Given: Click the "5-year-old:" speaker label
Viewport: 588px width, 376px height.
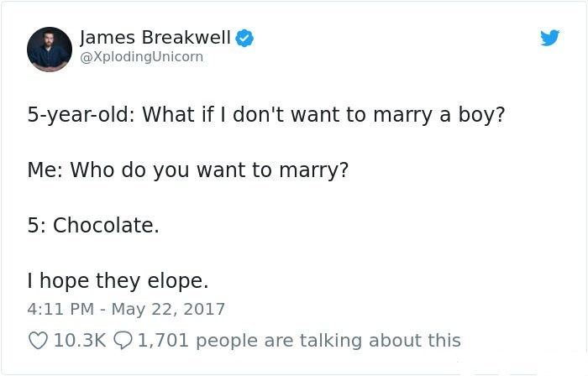Looking at the screenshot, I should coord(81,115).
